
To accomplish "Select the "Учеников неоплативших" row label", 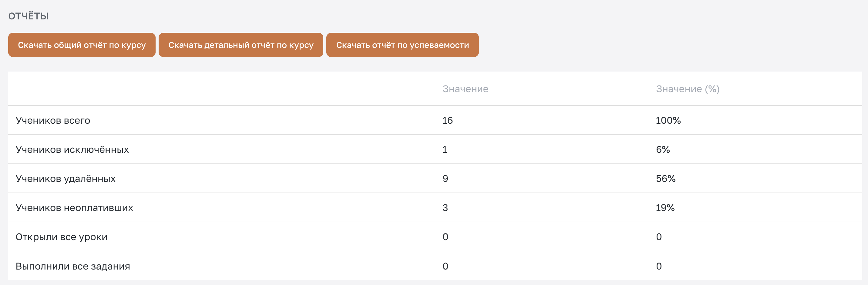I will tap(74, 208).
